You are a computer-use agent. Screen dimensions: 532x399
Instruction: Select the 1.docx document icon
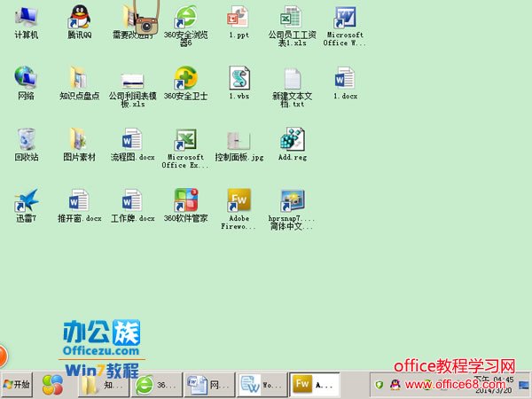click(345, 83)
